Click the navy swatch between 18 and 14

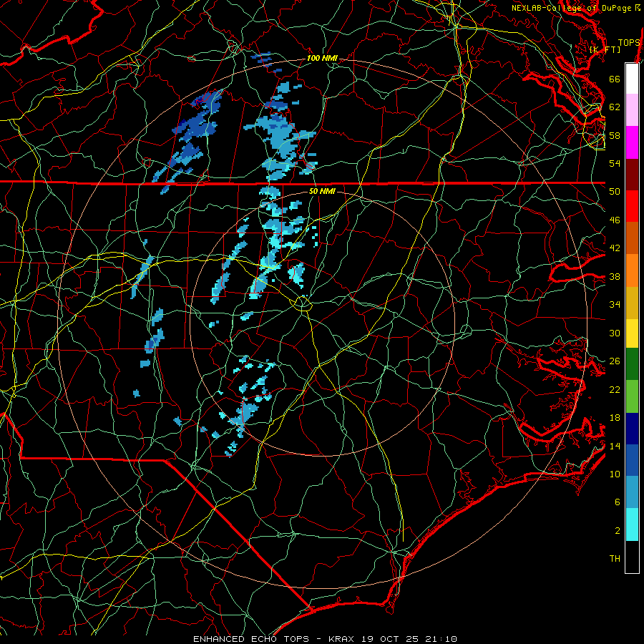click(632, 429)
